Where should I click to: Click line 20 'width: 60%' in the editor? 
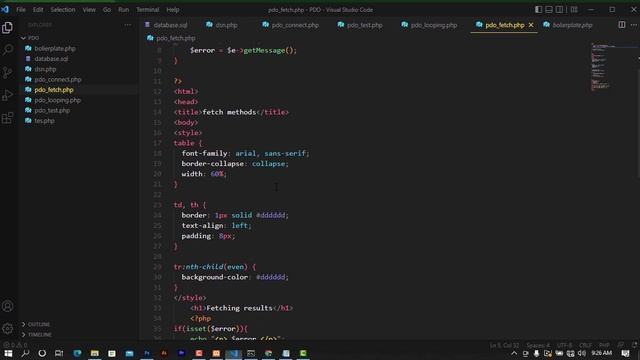coord(204,174)
